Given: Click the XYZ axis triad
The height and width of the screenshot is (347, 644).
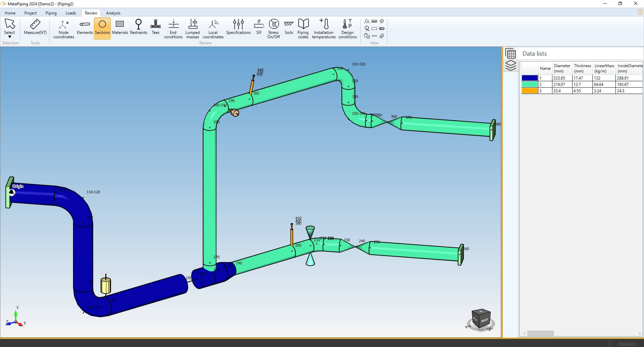Looking at the screenshot, I should (15, 317).
